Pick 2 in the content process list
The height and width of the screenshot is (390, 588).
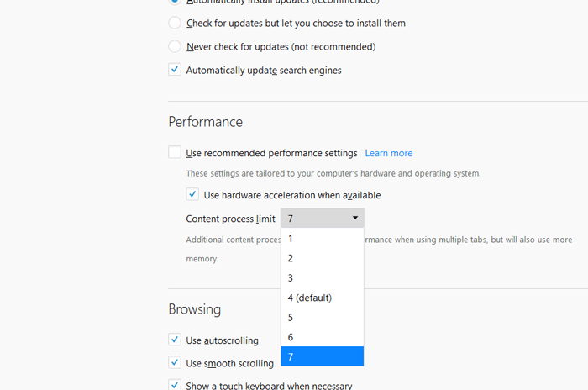point(322,258)
